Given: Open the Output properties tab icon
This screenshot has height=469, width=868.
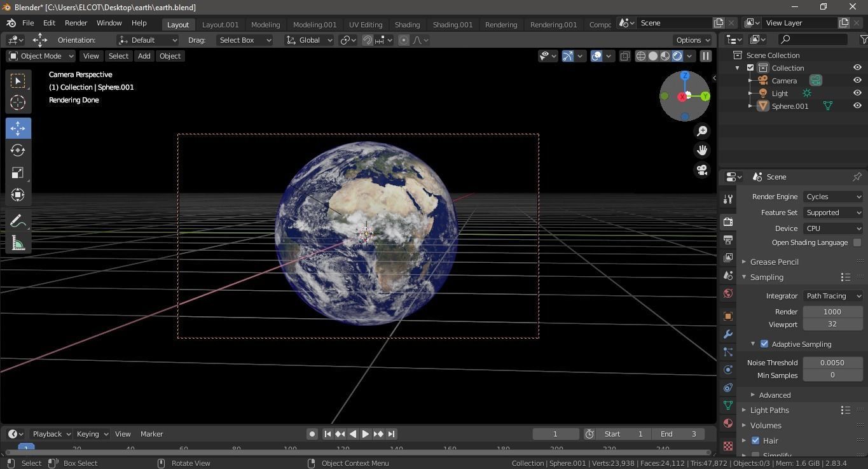Looking at the screenshot, I should 728,239.
